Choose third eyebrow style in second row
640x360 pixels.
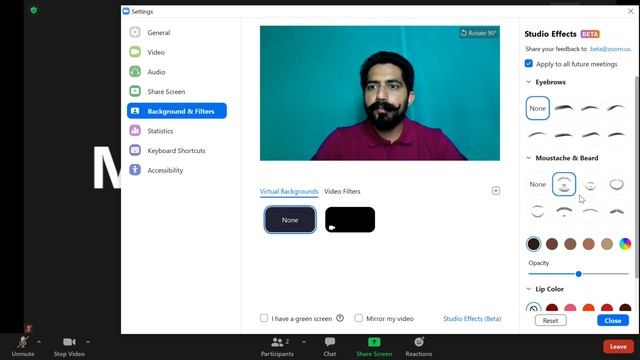[590, 134]
